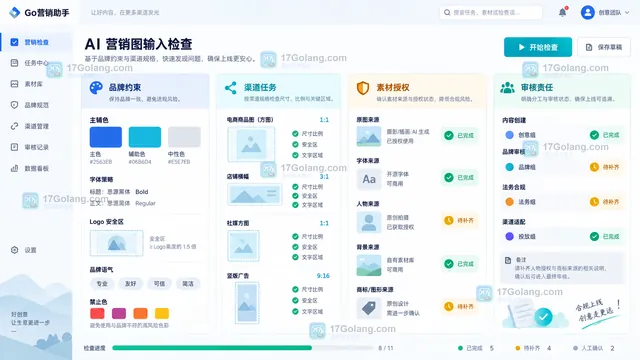Click the 素材授权 shield icon
Image resolution: width=640 pixels, height=360 pixels.
(x=362, y=88)
